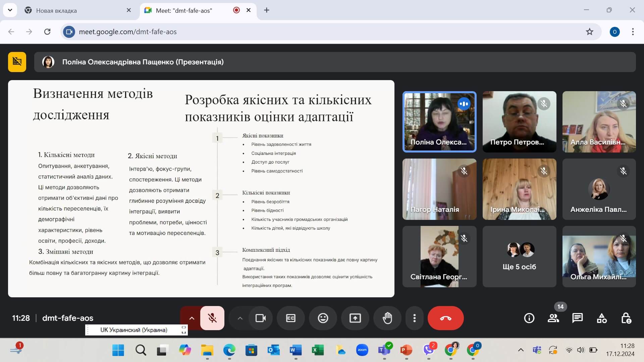Turn on closed captions
This screenshot has height=362, width=644.
(290, 318)
